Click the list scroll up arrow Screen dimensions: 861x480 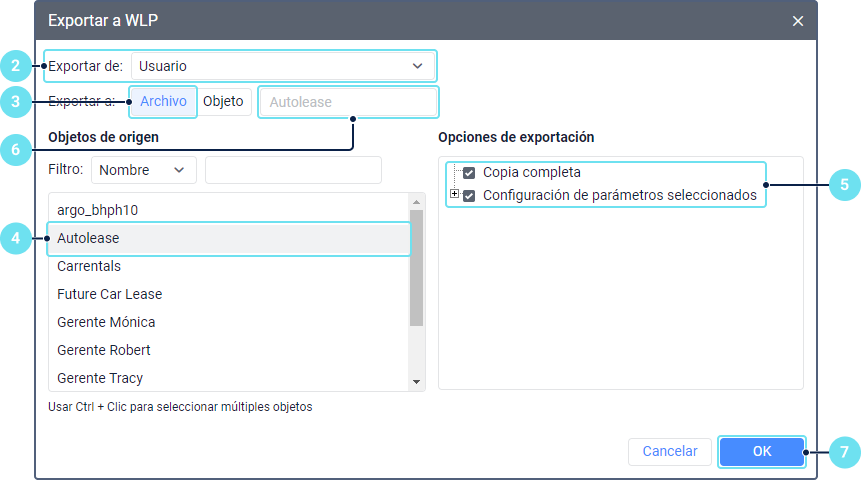(417, 202)
